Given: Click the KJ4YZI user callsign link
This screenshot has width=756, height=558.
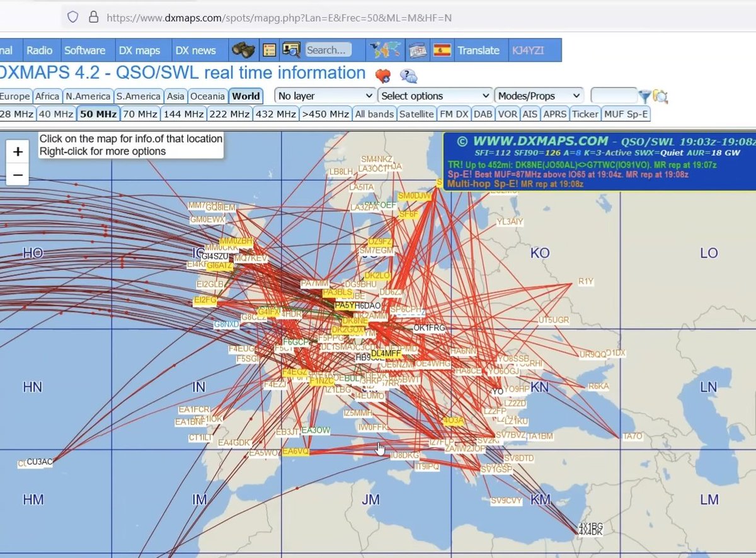Looking at the screenshot, I should pyautogui.click(x=527, y=50).
